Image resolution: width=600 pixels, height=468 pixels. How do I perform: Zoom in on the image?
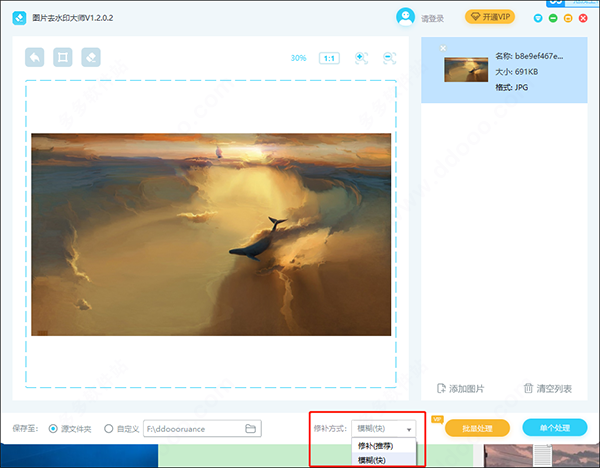coord(361,58)
